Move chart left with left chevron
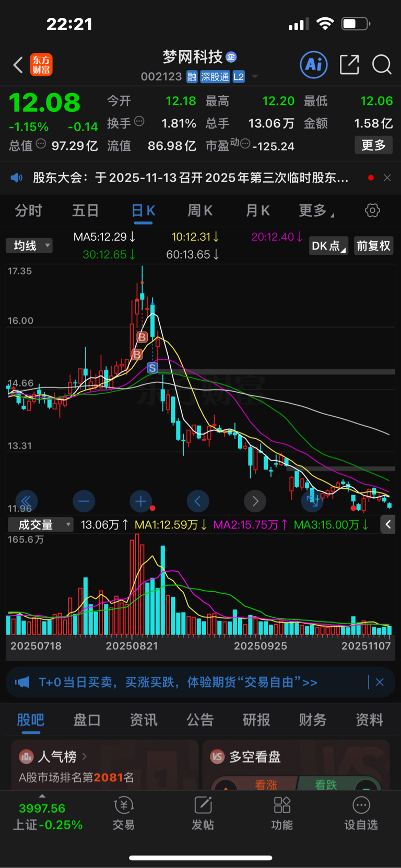This screenshot has height=868, width=401. (x=198, y=501)
